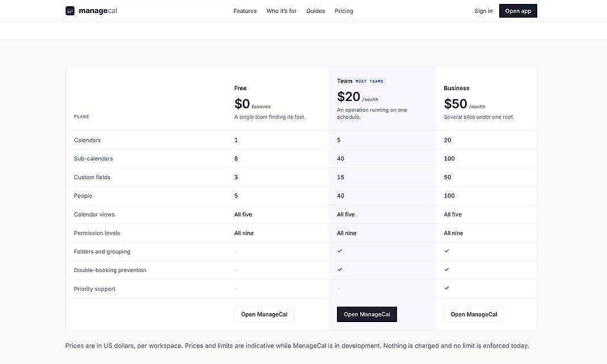Click the MOST TEAMS badge

click(x=369, y=81)
